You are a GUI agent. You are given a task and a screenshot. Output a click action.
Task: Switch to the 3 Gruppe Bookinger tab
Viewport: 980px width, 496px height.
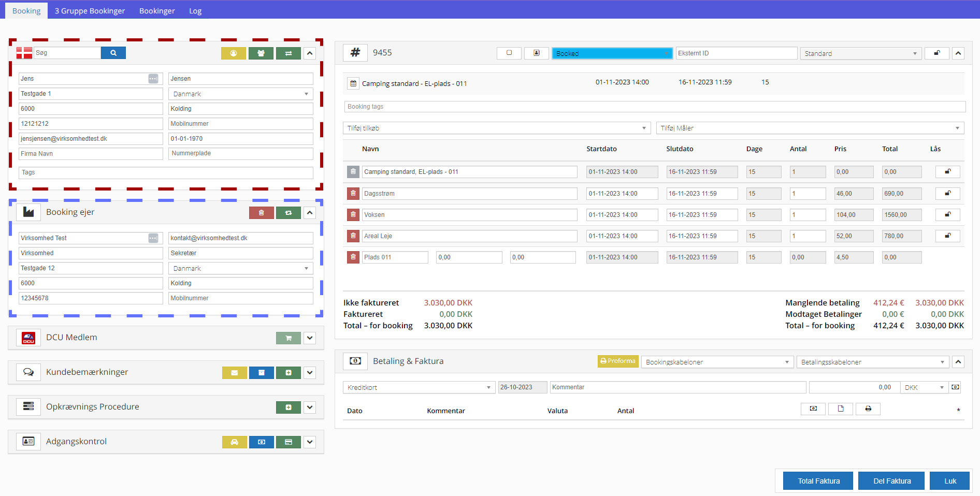point(90,11)
